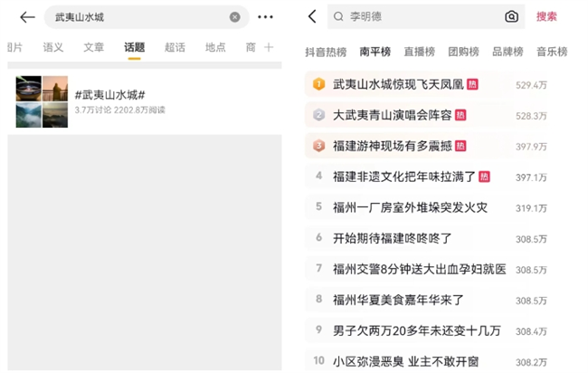The width and height of the screenshot is (588, 373).
Task: Click the 529.4万 heat value
Action: pos(531,85)
